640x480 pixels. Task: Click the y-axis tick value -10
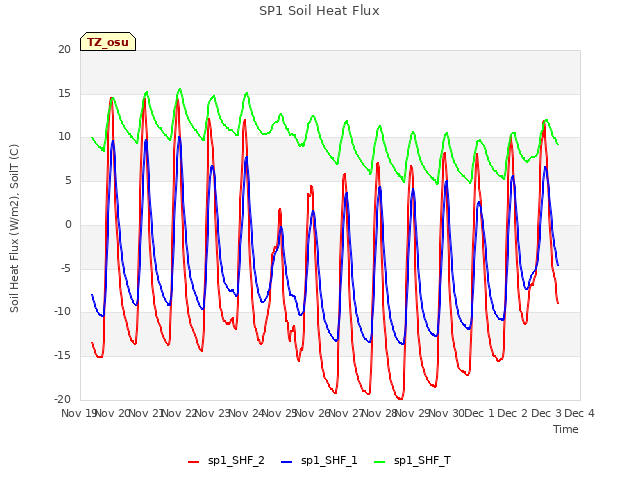[x=62, y=311]
